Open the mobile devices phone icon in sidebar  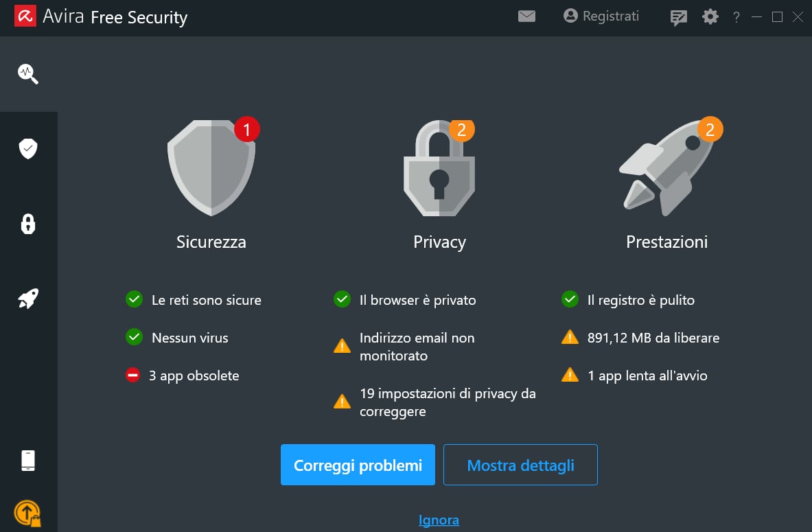click(x=27, y=460)
